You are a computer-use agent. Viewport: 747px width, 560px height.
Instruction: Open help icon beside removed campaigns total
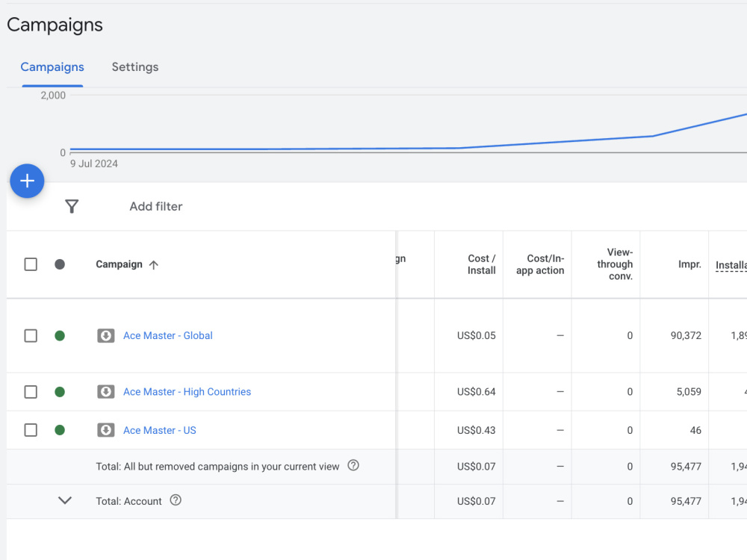tap(353, 465)
